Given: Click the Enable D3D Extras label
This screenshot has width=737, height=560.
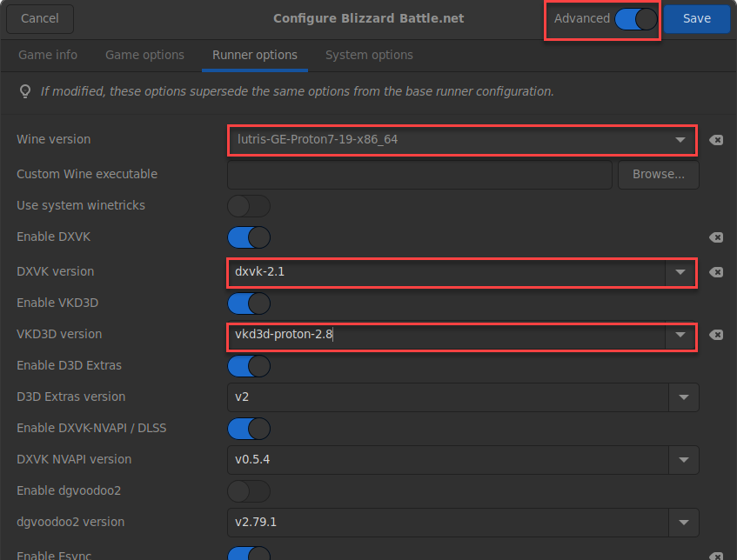Looking at the screenshot, I should [69, 365].
